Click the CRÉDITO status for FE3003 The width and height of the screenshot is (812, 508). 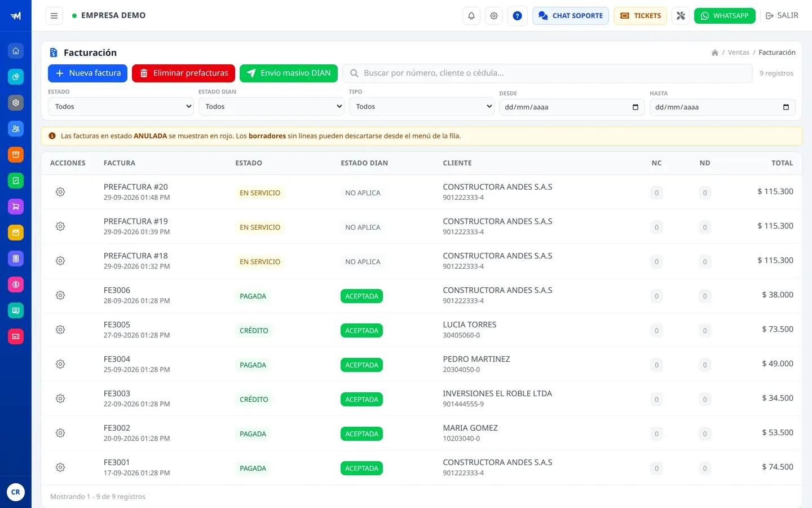(x=254, y=400)
